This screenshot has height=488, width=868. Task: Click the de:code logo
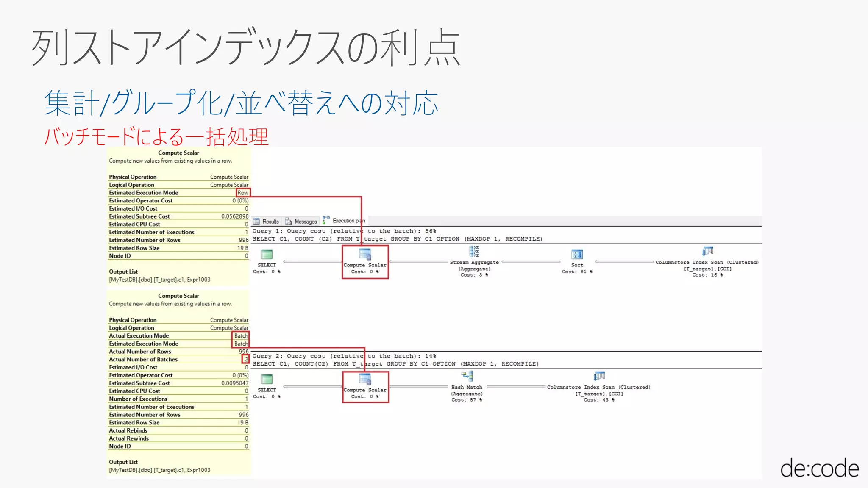(820, 468)
